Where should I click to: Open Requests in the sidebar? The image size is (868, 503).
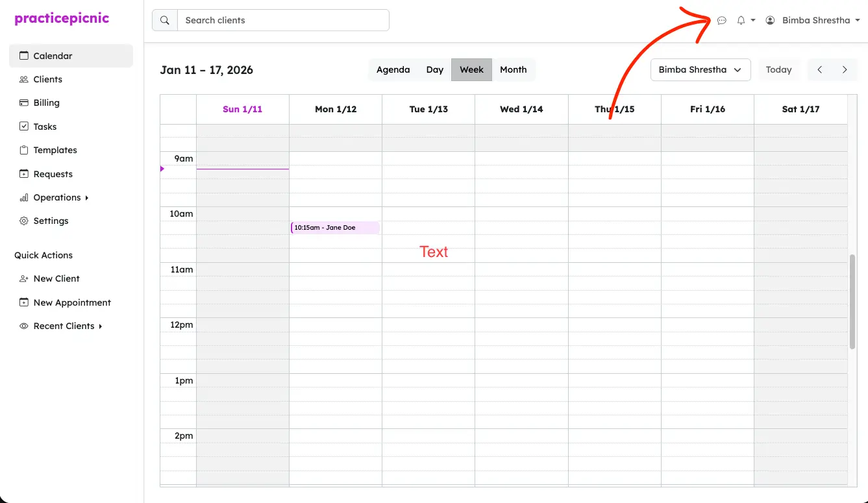53,174
